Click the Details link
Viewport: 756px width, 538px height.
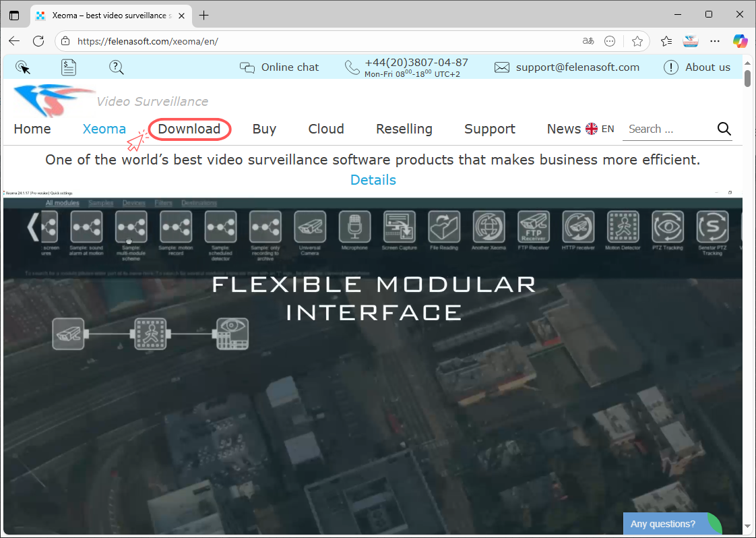[x=373, y=179]
